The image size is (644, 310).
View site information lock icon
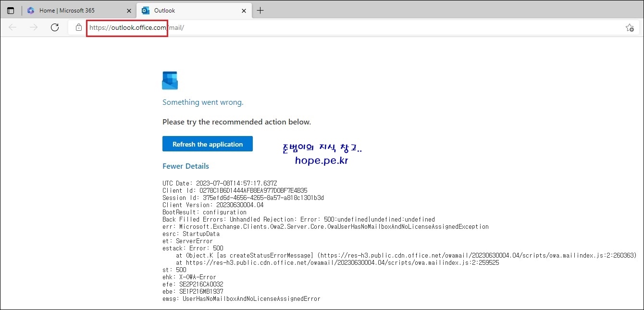pos(79,27)
